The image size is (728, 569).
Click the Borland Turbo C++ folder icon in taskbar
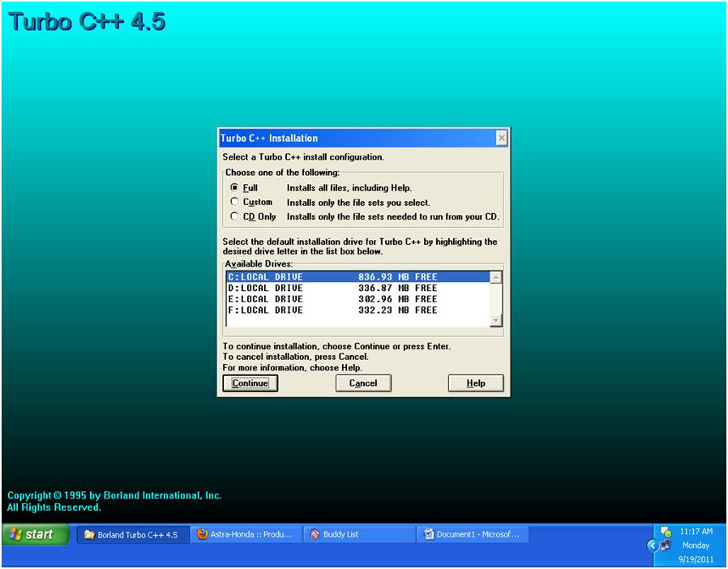tap(88, 534)
